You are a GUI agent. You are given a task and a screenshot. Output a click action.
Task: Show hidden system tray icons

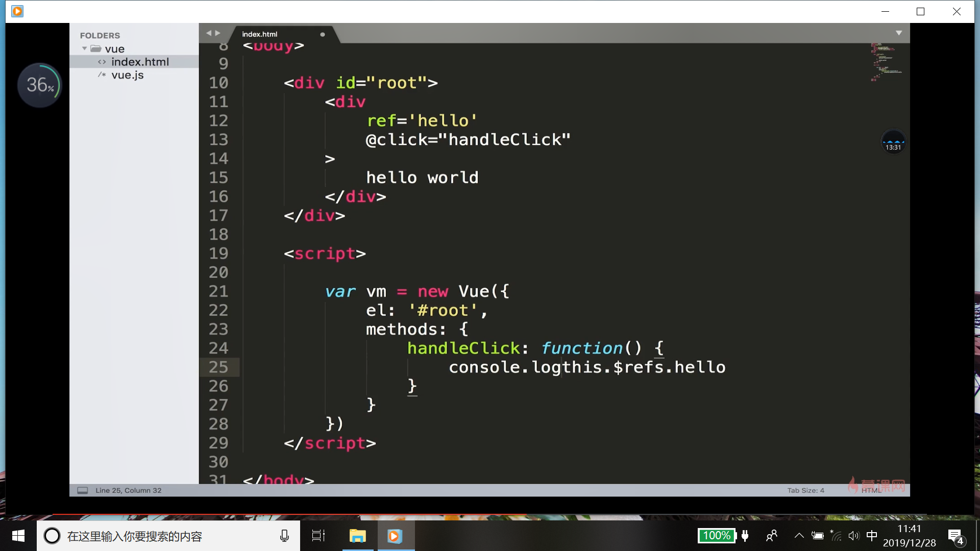799,536
